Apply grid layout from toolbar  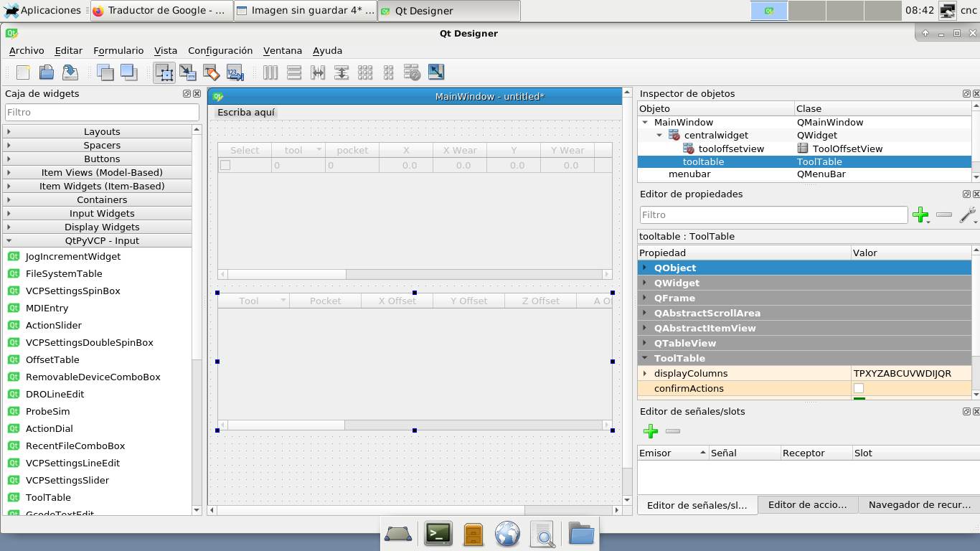(x=365, y=72)
